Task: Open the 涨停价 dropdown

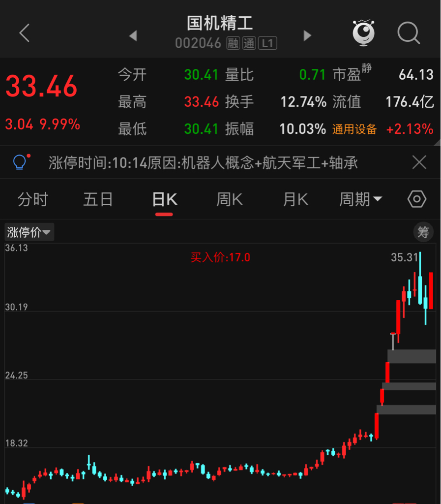Action: point(29,232)
